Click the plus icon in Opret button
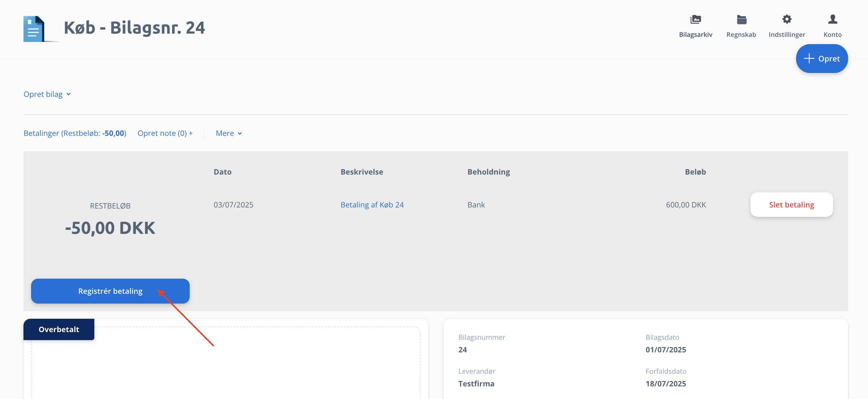868x399 pixels. click(809, 59)
